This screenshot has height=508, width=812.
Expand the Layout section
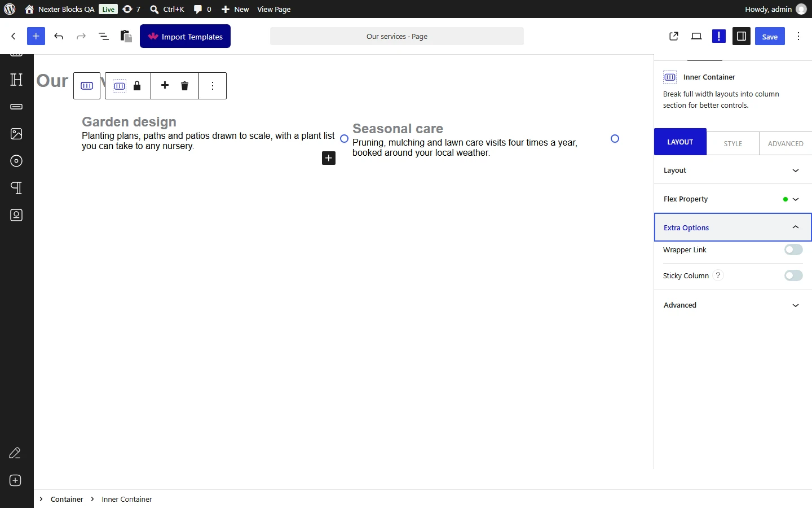tap(733, 170)
